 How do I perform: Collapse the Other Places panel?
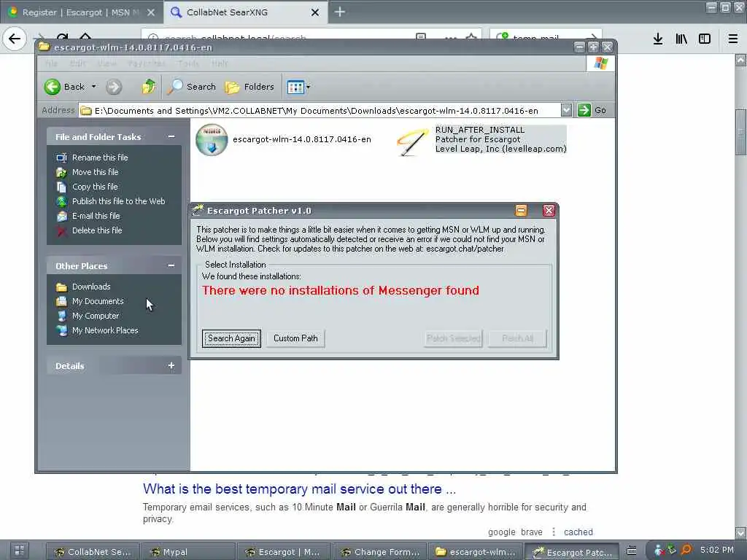171,265
